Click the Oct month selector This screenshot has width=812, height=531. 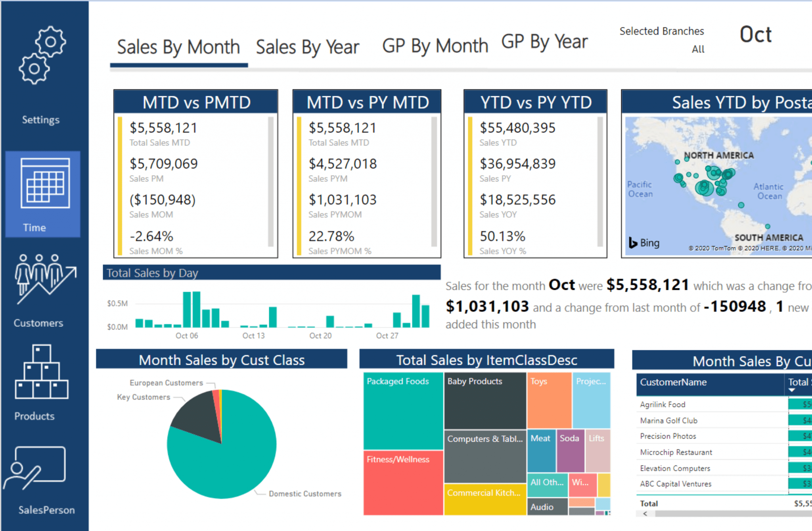click(755, 35)
